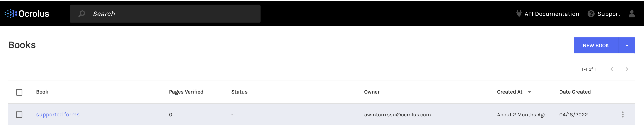Click the Created At sort arrow

pyautogui.click(x=529, y=92)
